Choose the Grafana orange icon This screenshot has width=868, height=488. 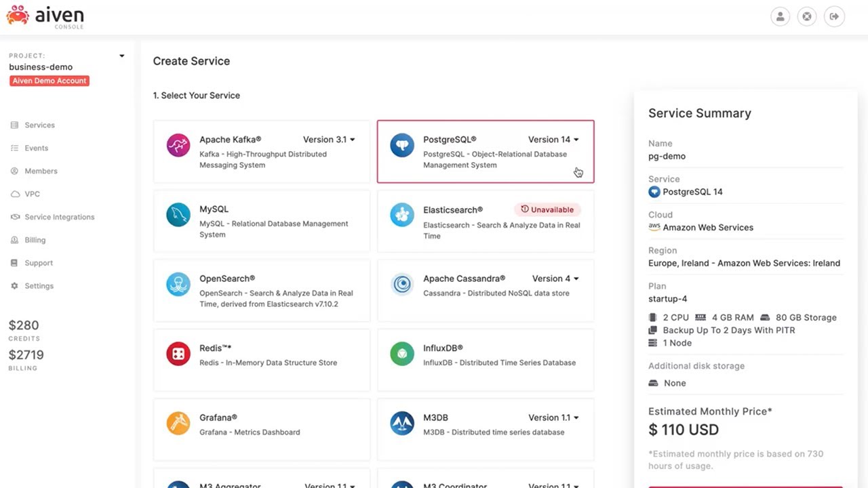178,424
